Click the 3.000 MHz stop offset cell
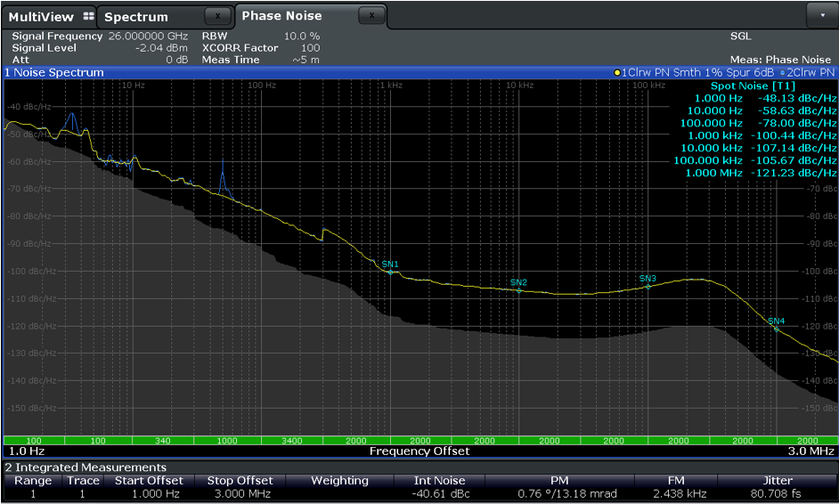The image size is (839, 504). coord(242,494)
